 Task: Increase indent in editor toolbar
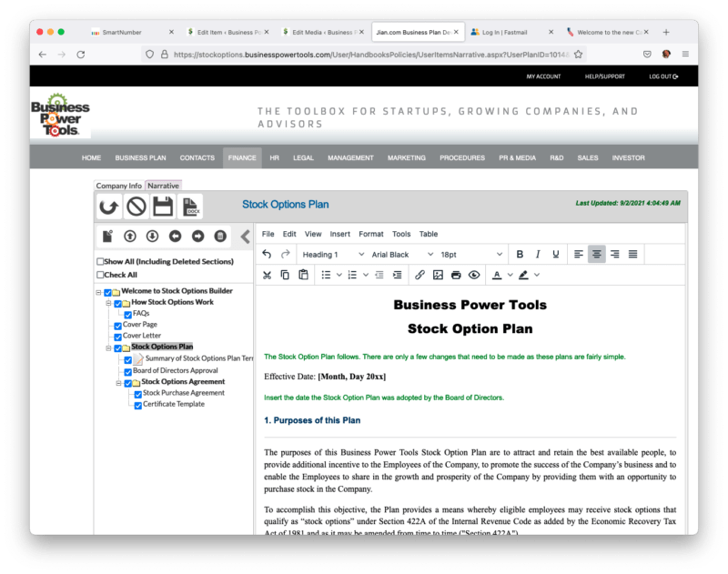pyautogui.click(x=398, y=275)
